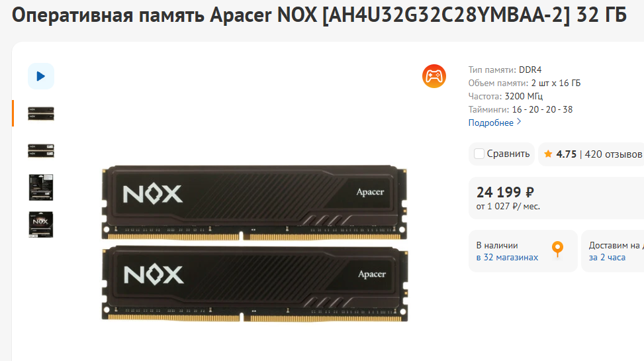Click the за 2 часа delivery link
The width and height of the screenshot is (644, 361).
point(607,258)
